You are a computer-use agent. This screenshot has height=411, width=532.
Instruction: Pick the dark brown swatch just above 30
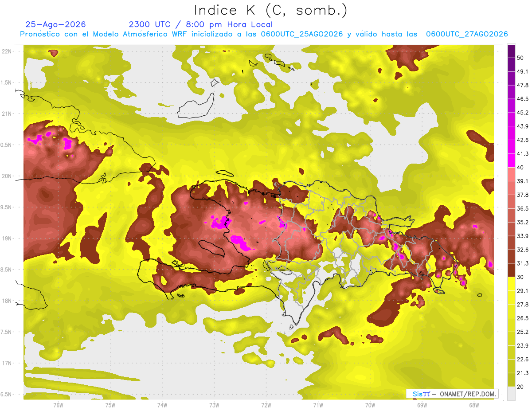click(x=512, y=270)
